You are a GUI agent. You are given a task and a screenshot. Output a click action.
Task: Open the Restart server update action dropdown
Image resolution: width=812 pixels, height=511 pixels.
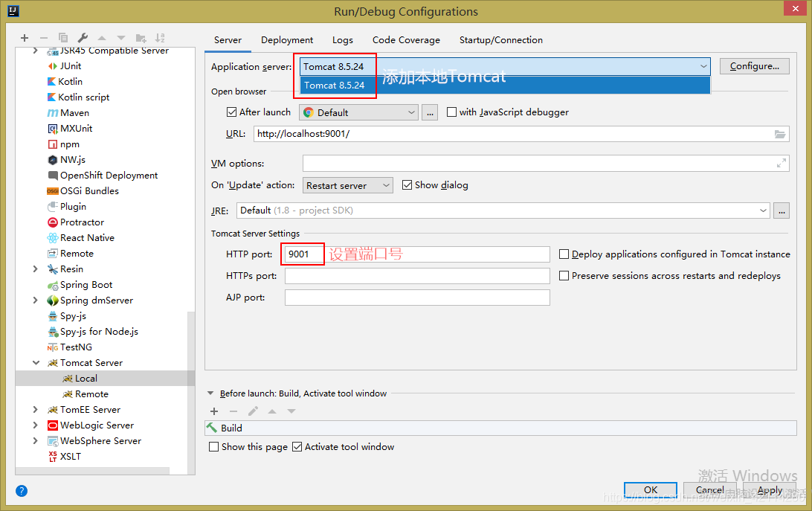point(347,185)
